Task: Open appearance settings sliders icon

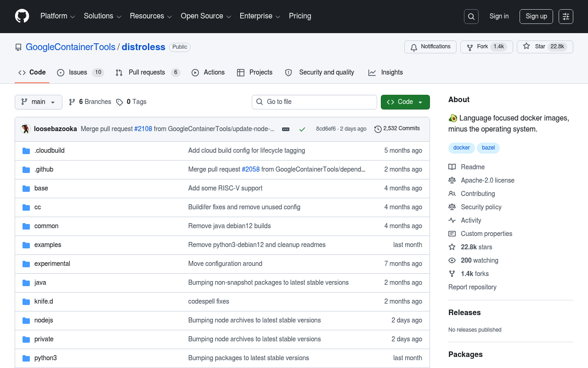Action: 566,17
